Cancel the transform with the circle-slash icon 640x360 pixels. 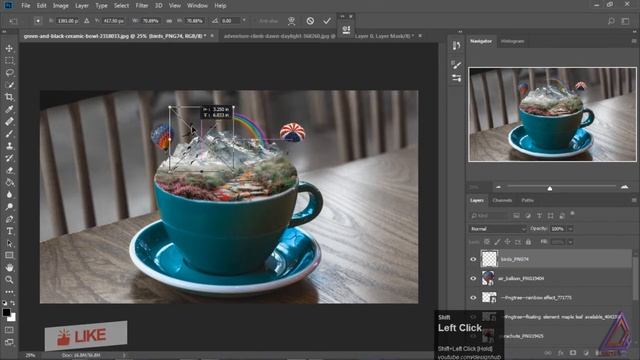(310, 21)
